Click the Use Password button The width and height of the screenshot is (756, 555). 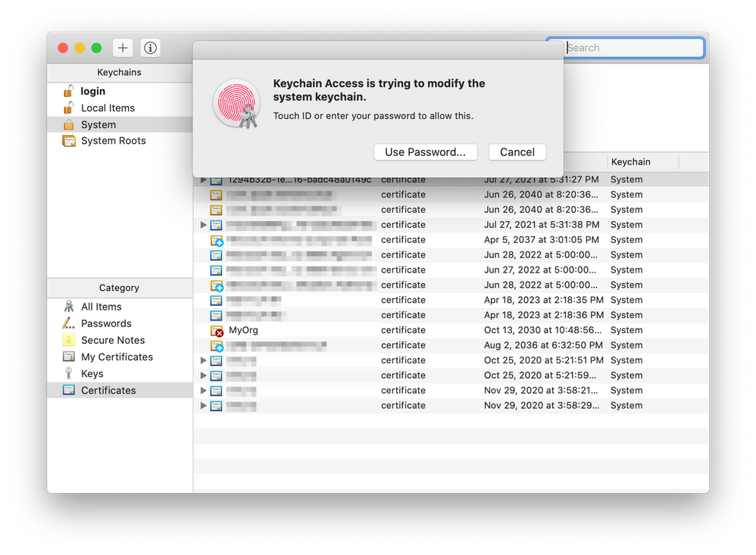(x=425, y=151)
